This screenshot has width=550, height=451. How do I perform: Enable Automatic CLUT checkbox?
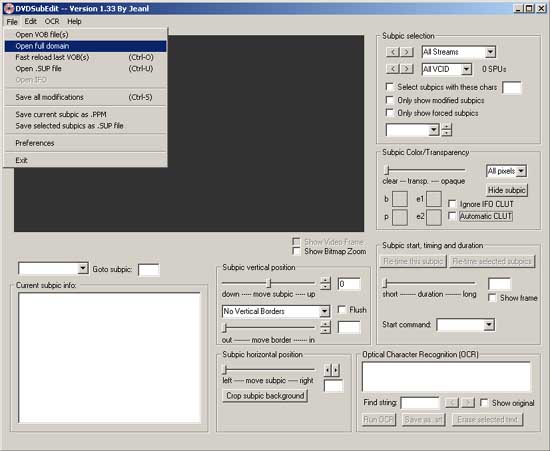452,216
